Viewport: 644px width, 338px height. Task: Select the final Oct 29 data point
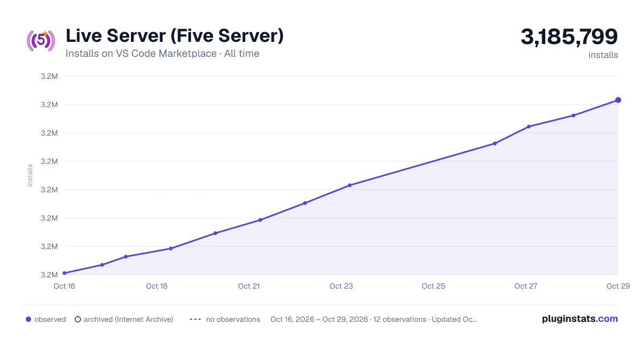(x=618, y=100)
